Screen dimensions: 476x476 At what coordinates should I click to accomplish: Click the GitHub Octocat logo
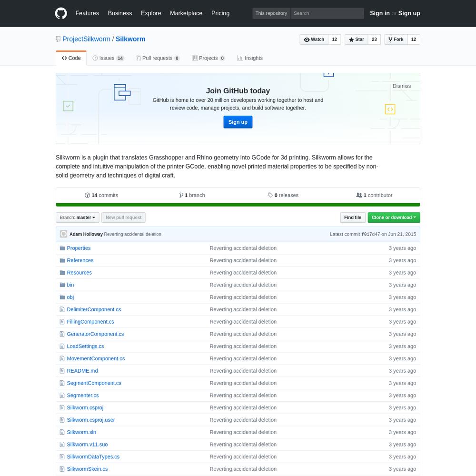[x=61, y=13]
